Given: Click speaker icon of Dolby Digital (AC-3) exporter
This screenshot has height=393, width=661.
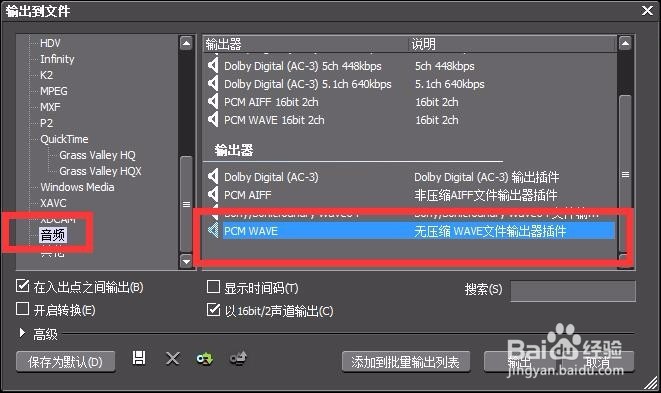Looking at the screenshot, I should [213, 177].
